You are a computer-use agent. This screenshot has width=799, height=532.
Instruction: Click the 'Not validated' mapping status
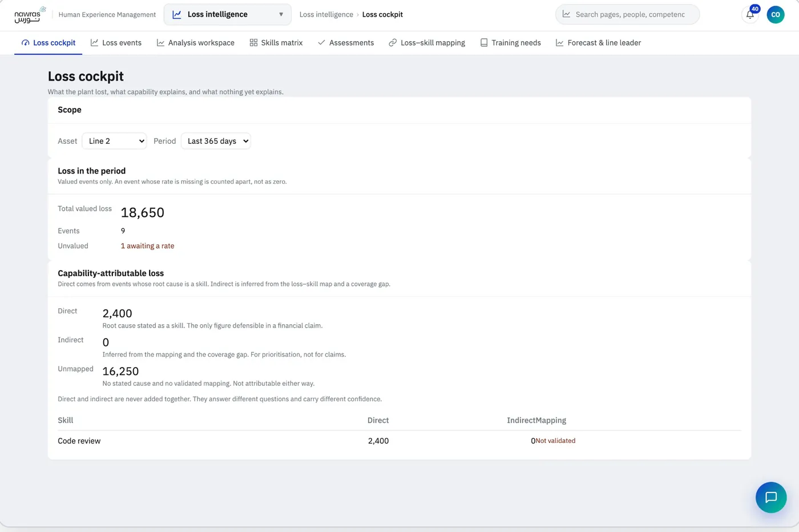pyautogui.click(x=555, y=441)
